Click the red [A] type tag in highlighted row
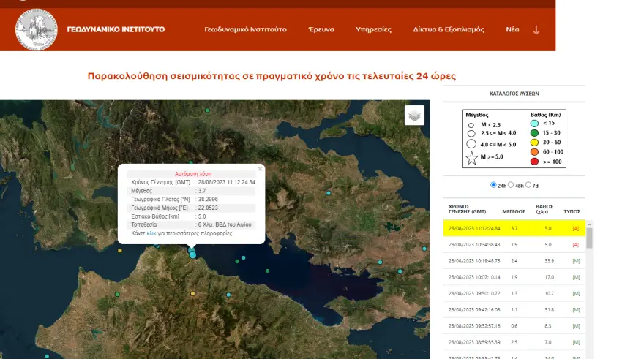 576,229
